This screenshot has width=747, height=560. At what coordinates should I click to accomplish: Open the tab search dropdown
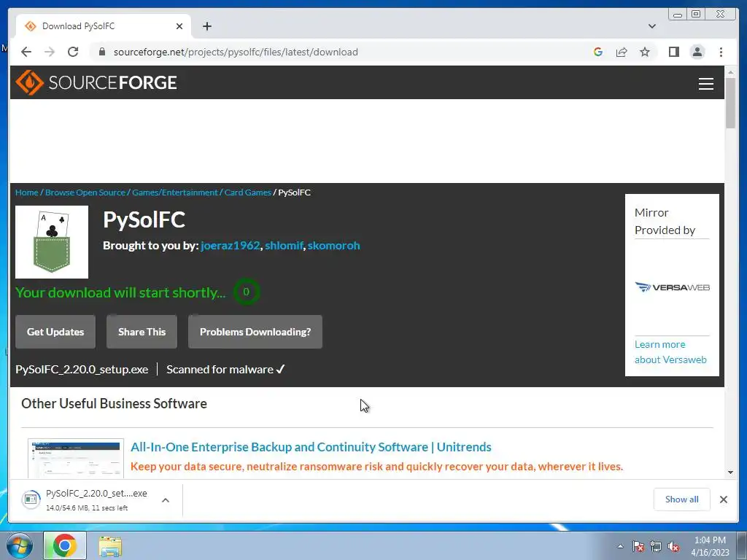651,26
